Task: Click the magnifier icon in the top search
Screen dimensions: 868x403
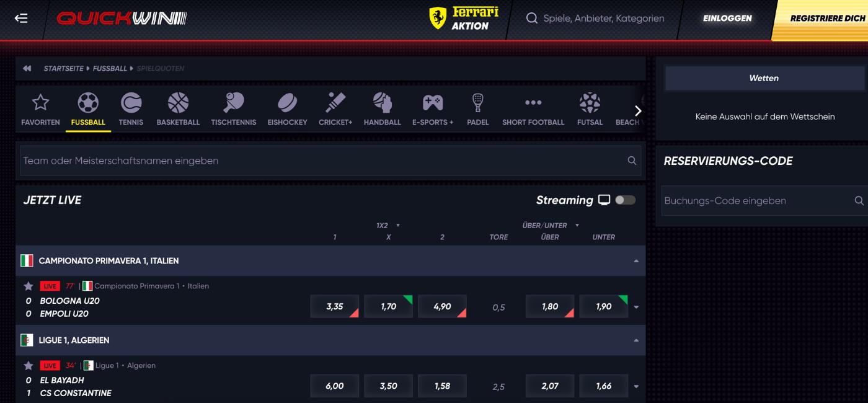Action: [x=531, y=18]
